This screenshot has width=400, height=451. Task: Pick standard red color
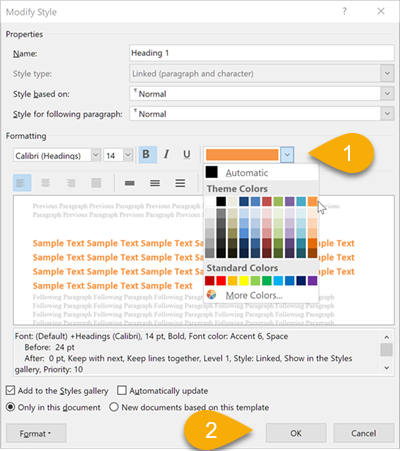221,281
